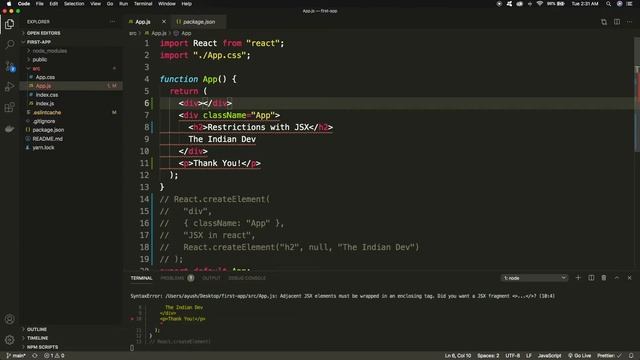640x360 pixels.
Task: Change indentation Spaces: 2
Action: pos(488,356)
